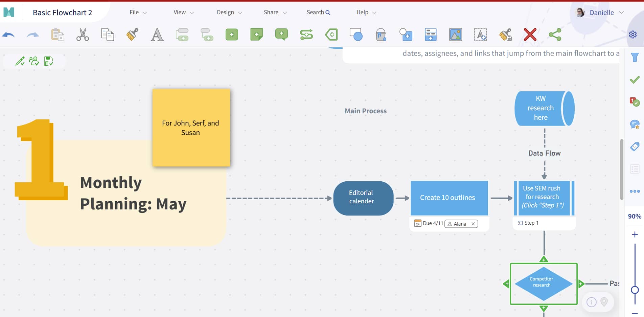Open the Help menu
This screenshot has height=317, width=644.
(366, 13)
